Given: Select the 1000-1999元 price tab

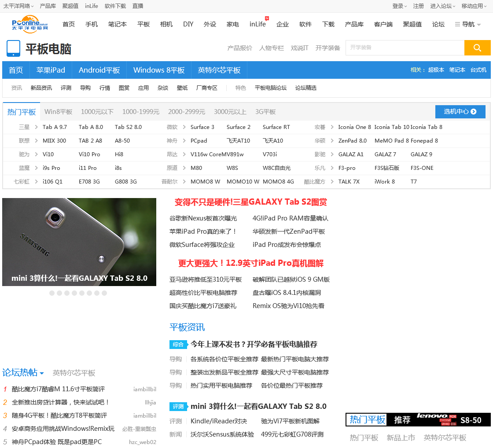Looking at the screenshot, I should click(x=141, y=112).
